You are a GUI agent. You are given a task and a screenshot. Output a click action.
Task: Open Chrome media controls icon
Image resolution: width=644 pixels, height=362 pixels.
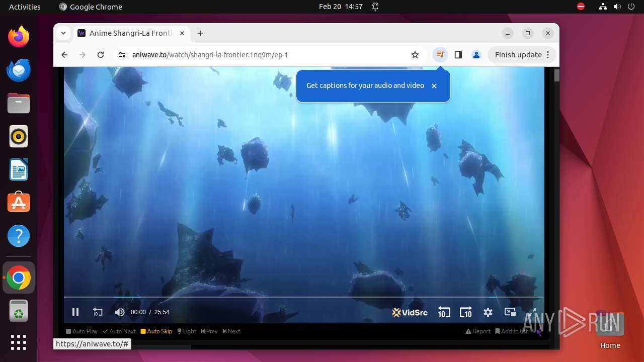pos(440,55)
